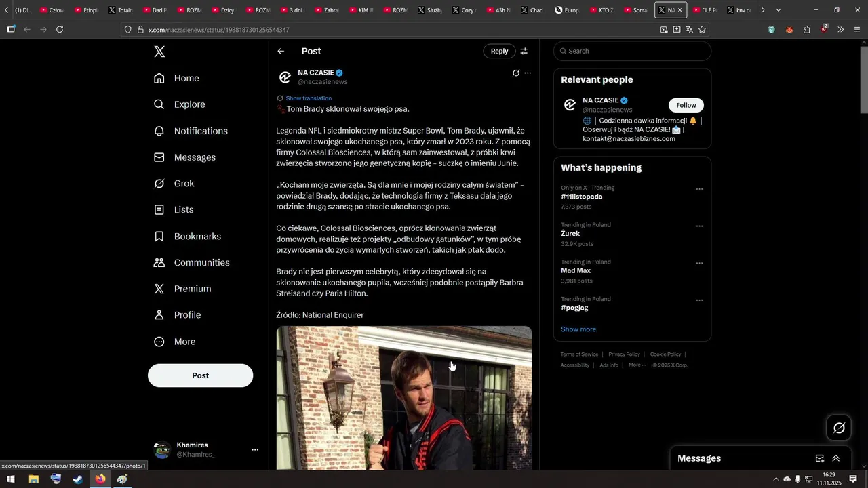Image resolution: width=868 pixels, height=488 pixels.
Task: Open the Lists page
Action: (174, 210)
